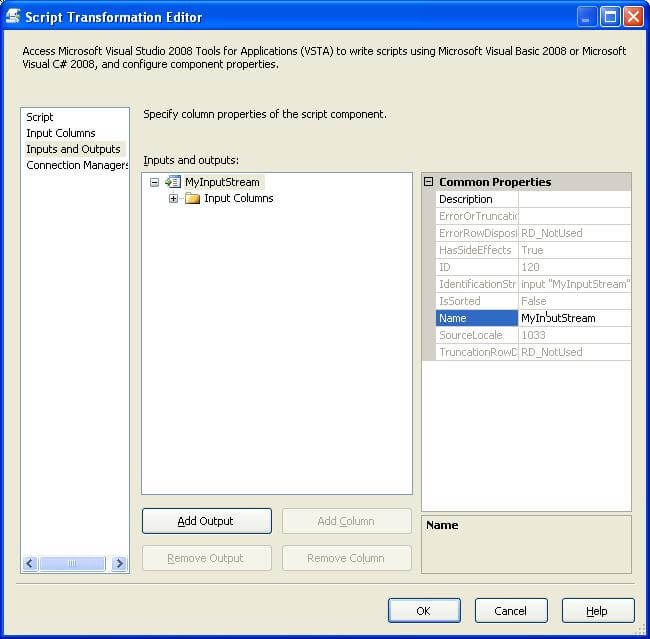Image resolution: width=650 pixels, height=639 pixels.
Task: Minimize the Script Transformation Editor window
Action: click(x=586, y=17)
